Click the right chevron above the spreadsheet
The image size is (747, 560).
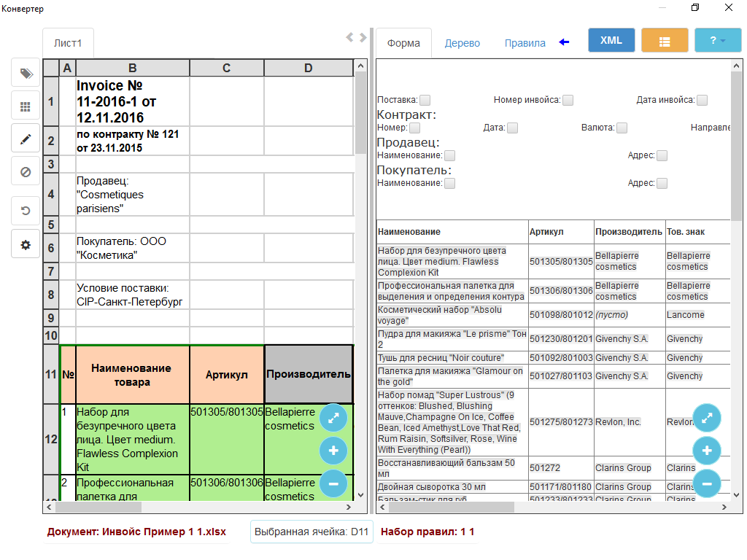363,37
